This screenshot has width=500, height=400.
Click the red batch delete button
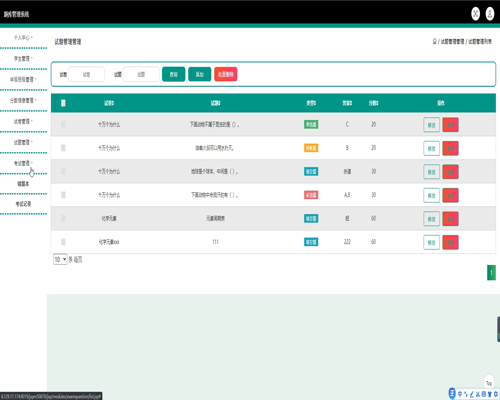[x=226, y=74]
